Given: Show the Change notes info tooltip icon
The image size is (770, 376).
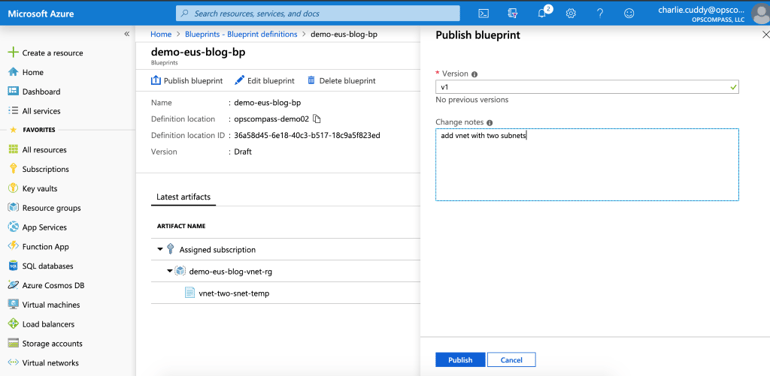Looking at the screenshot, I should [x=490, y=122].
